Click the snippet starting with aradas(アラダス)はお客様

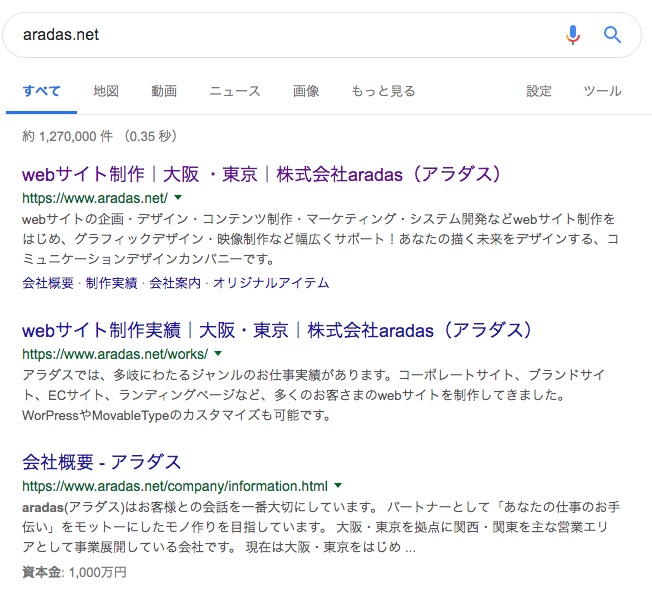(x=321, y=527)
